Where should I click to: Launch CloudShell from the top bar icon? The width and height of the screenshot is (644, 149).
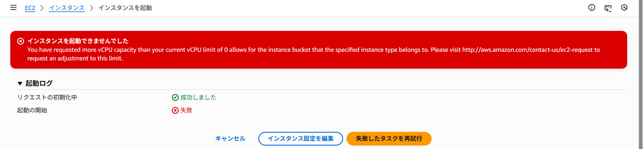click(x=608, y=8)
